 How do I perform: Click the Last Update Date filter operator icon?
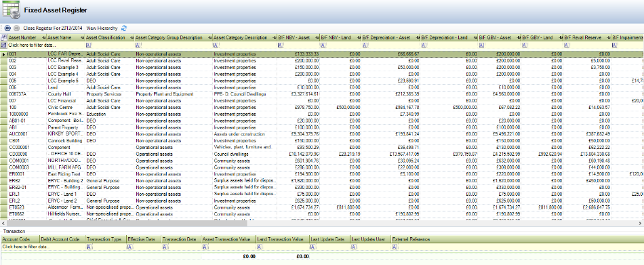tap(313, 247)
